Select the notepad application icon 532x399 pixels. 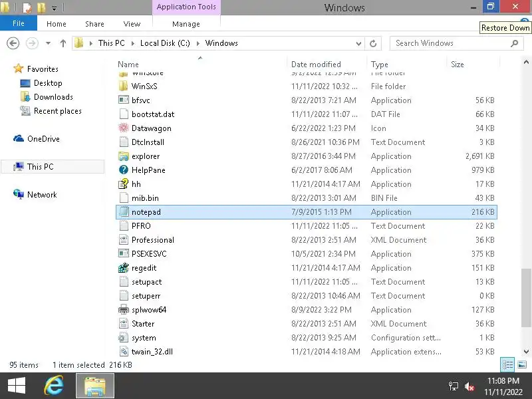click(124, 211)
